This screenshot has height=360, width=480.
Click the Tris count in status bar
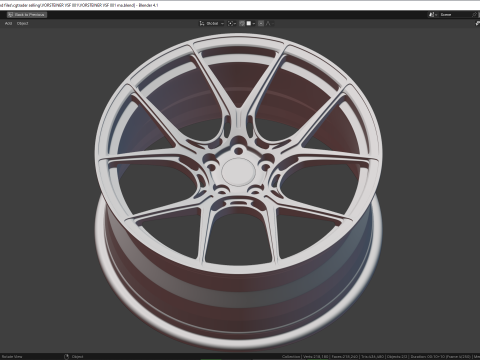(x=373, y=357)
